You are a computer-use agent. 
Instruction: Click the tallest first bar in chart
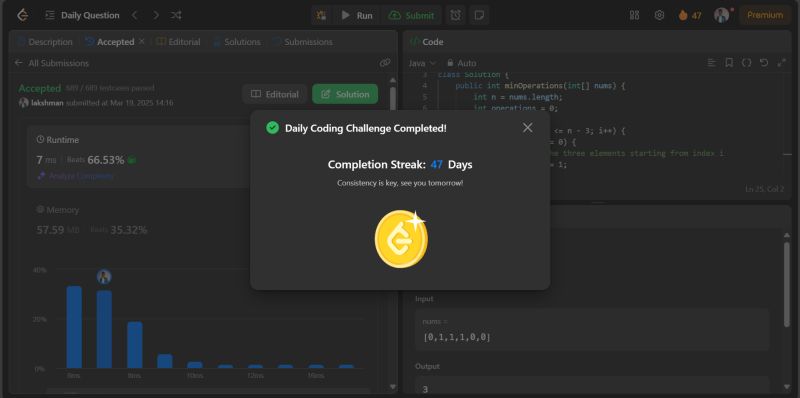click(74, 327)
